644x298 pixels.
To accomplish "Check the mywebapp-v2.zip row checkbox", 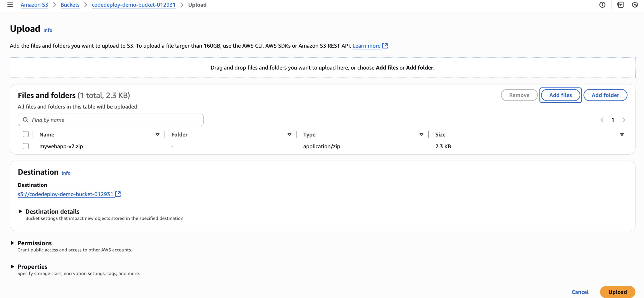I will coord(26,146).
